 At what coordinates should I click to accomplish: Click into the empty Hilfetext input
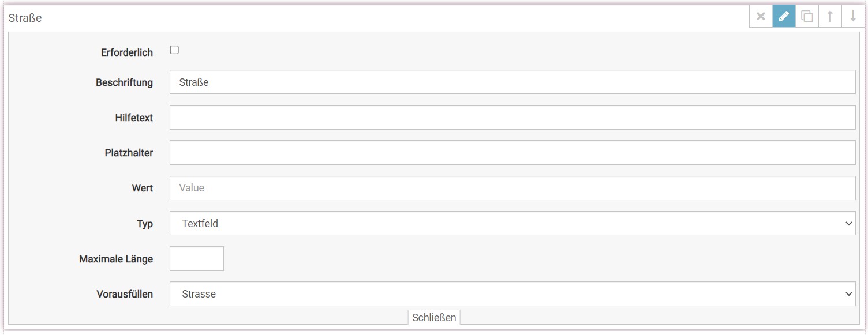[x=512, y=118]
